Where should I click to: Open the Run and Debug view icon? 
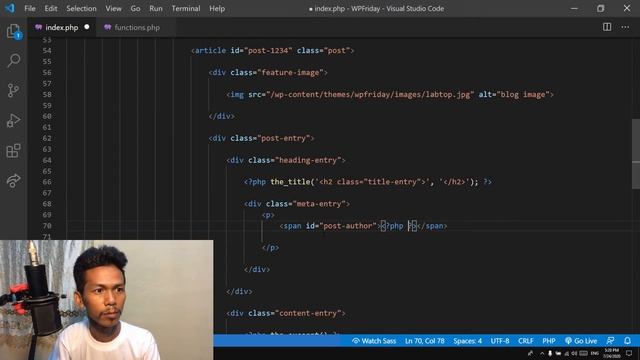point(13,120)
